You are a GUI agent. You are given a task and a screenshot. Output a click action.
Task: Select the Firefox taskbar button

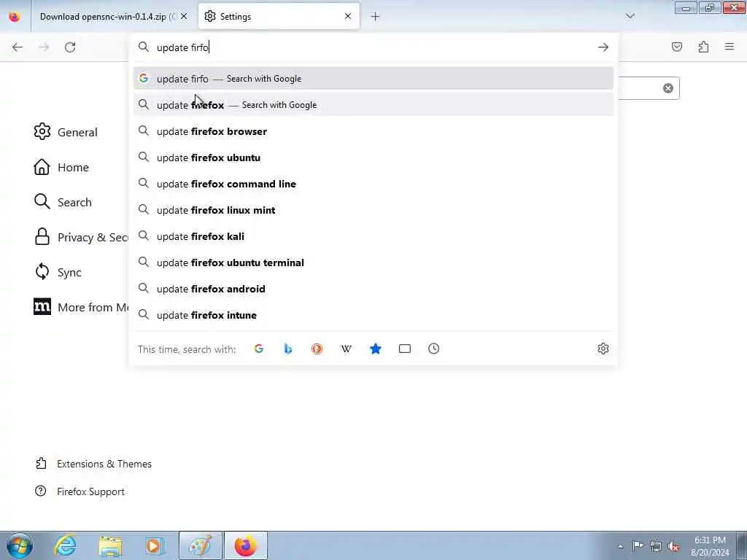coord(245,545)
